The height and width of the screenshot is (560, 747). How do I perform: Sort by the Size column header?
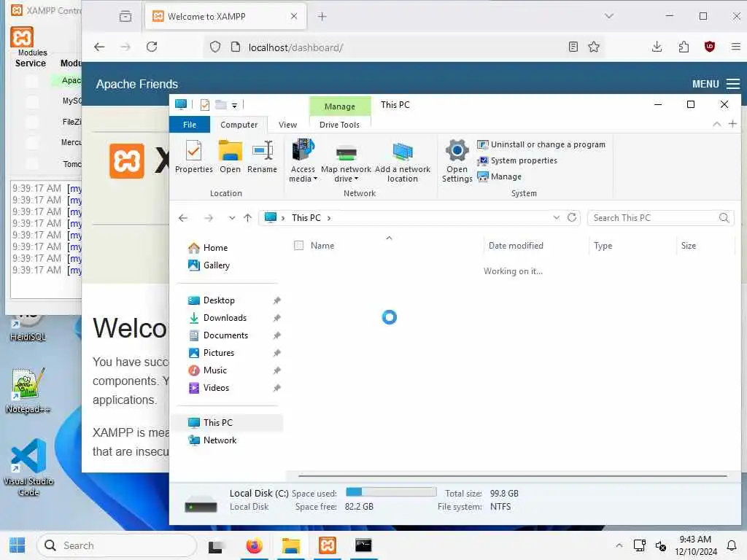click(x=688, y=245)
